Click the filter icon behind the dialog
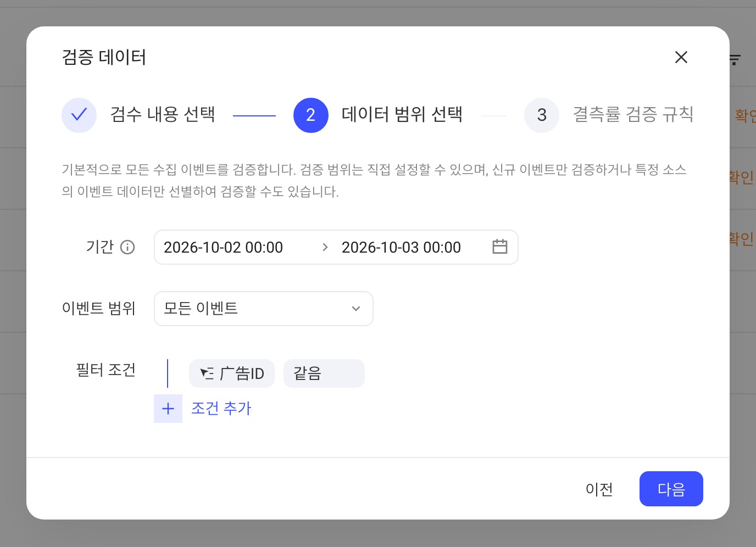This screenshot has height=547, width=756. [735, 60]
